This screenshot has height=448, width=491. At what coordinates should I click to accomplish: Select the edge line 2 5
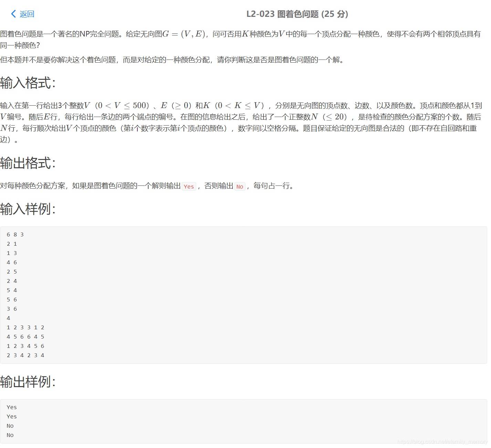pos(11,271)
